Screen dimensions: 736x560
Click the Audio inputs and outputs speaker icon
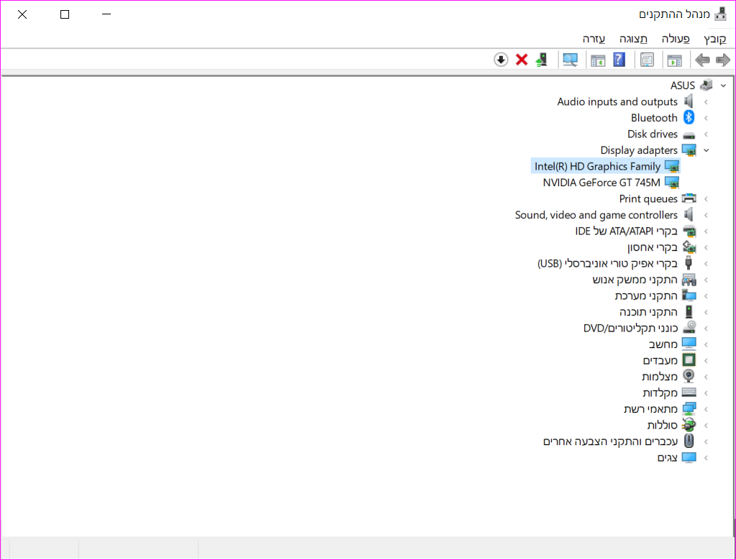click(689, 101)
